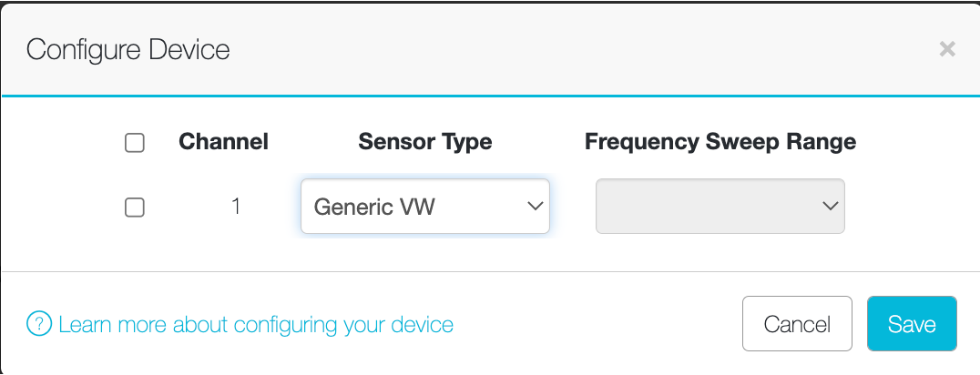The image size is (980, 375).
Task: Close the Configure Device dialog
Action: pyautogui.click(x=947, y=49)
